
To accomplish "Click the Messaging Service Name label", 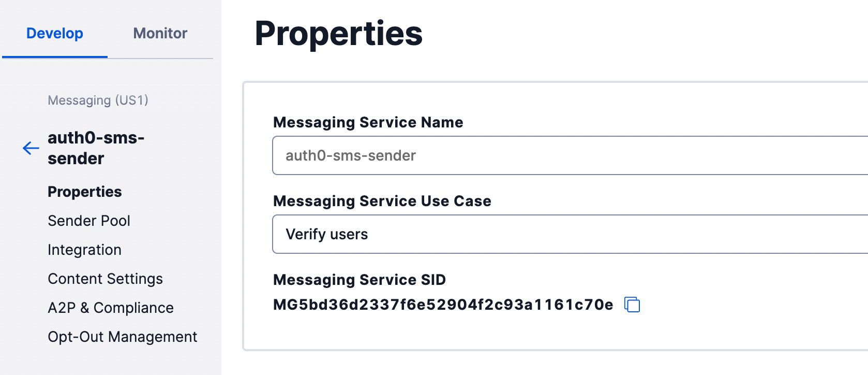I will pyautogui.click(x=368, y=123).
